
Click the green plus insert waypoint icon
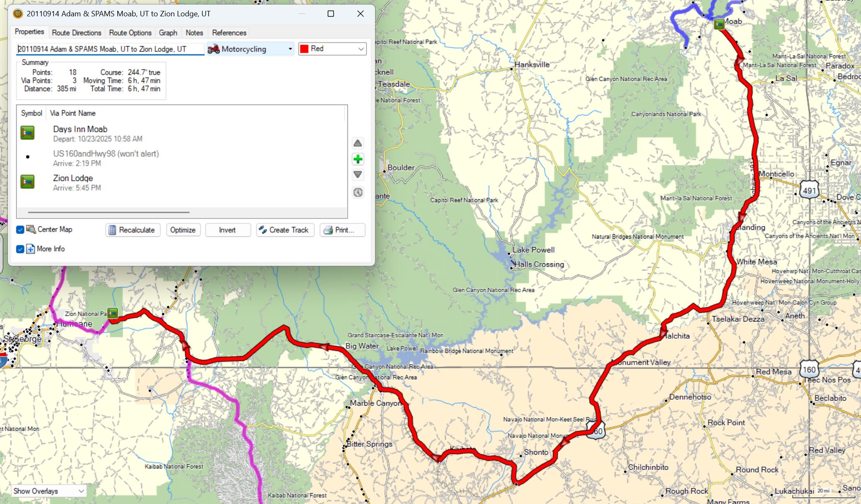[357, 159]
